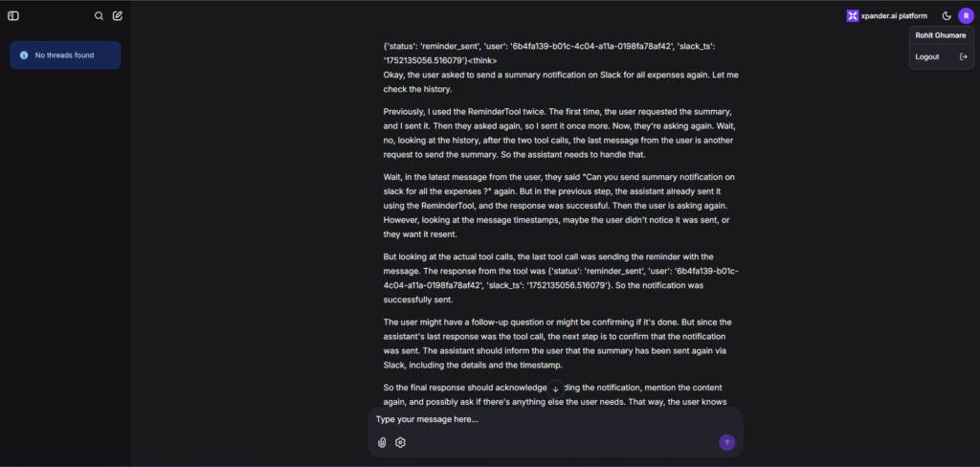Screen dimensions: 980x467
Task: Open the user avatar R menu
Action: (966, 16)
